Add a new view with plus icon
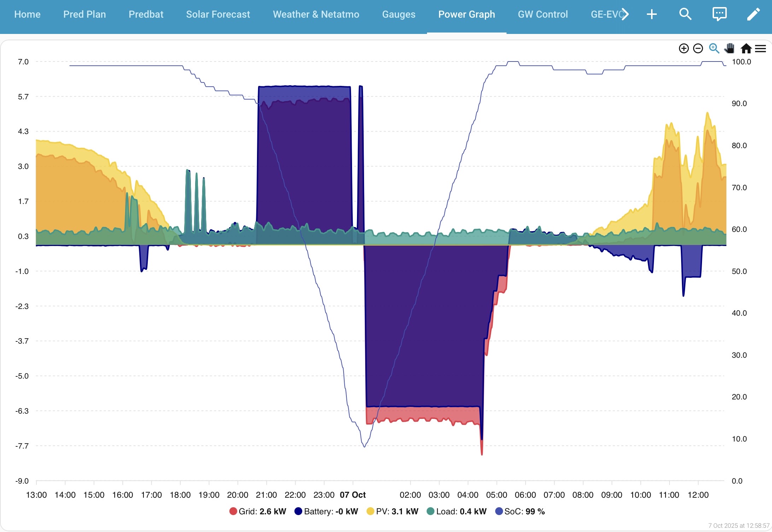Screen dimensions: 772x532 651,14
